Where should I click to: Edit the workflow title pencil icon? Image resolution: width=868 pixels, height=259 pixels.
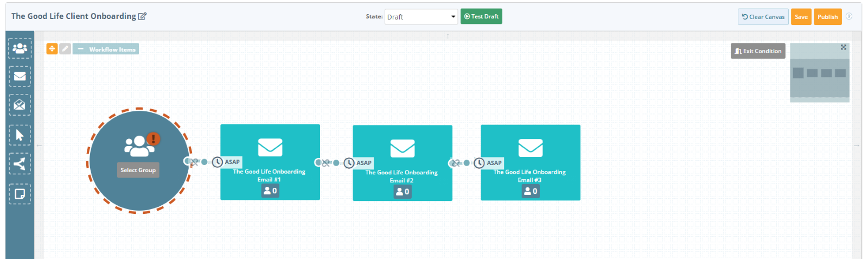click(x=142, y=16)
